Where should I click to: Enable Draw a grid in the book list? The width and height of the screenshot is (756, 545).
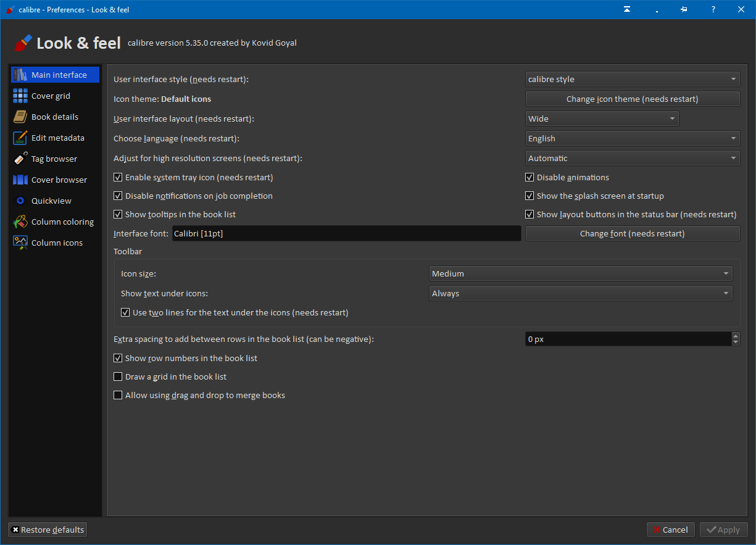click(118, 377)
